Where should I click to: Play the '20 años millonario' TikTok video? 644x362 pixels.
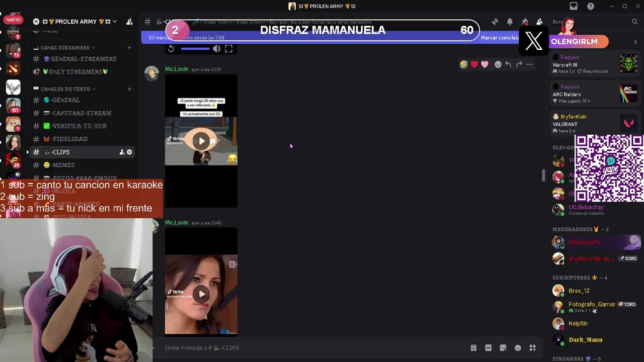tap(201, 141)
